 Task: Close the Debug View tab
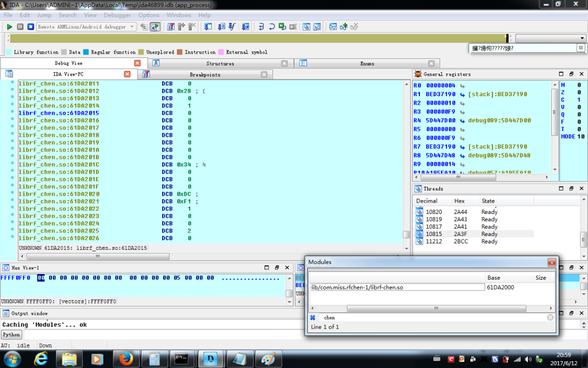click(x=137, y=63)
